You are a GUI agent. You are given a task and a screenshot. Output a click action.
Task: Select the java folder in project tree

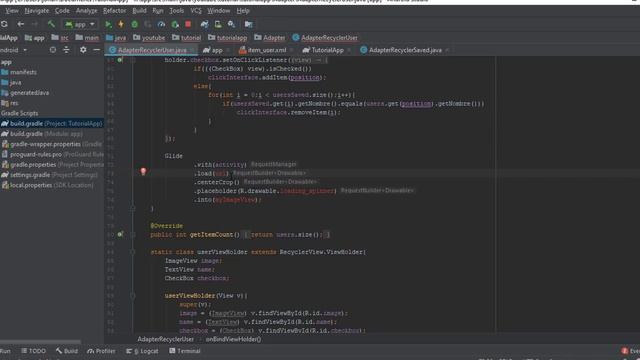pyautogui.click(x=11, y=82)
